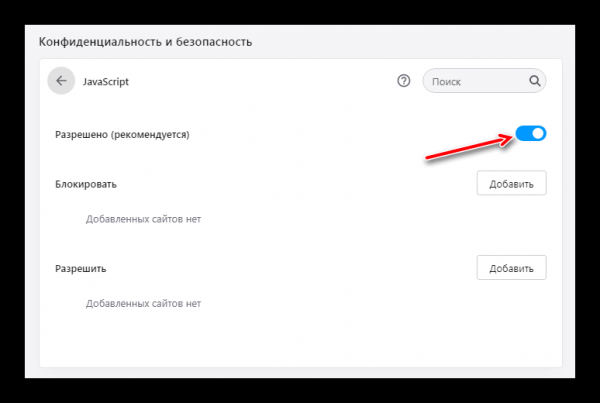This screenshot has width=600, height=403.
Task: Turn off the Разрешено (рекомендуется) switch
Action: coord(531,134)
